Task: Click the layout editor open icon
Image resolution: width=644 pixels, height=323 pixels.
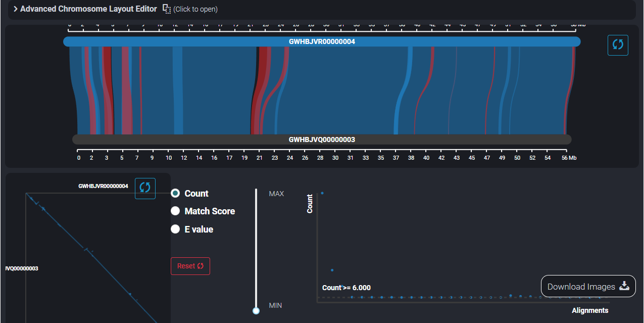Action: pyautogui.click(x=167, y=9)
